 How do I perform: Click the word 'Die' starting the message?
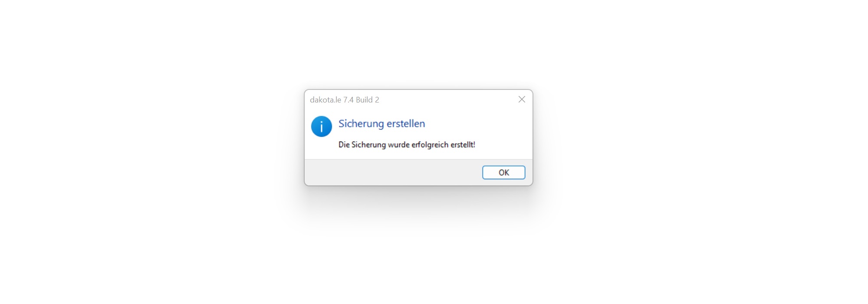pos(344,145)
